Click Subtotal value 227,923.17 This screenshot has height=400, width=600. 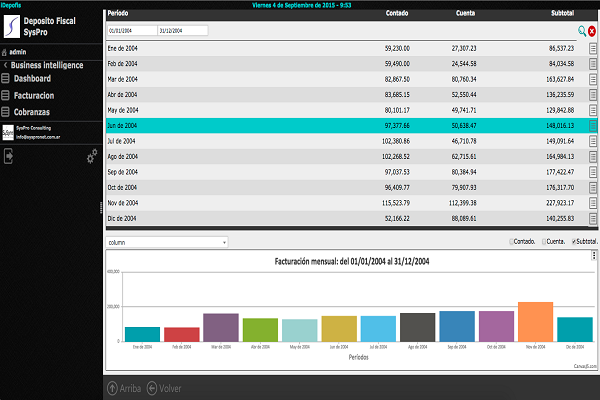pyautogui.click(x=560, y=203)
